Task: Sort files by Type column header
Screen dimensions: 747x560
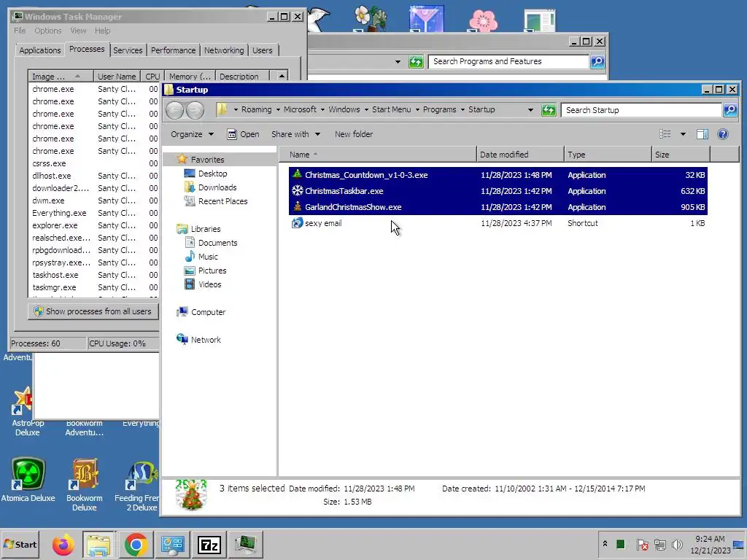Action: pyautogui.click(x=608, y=155)
